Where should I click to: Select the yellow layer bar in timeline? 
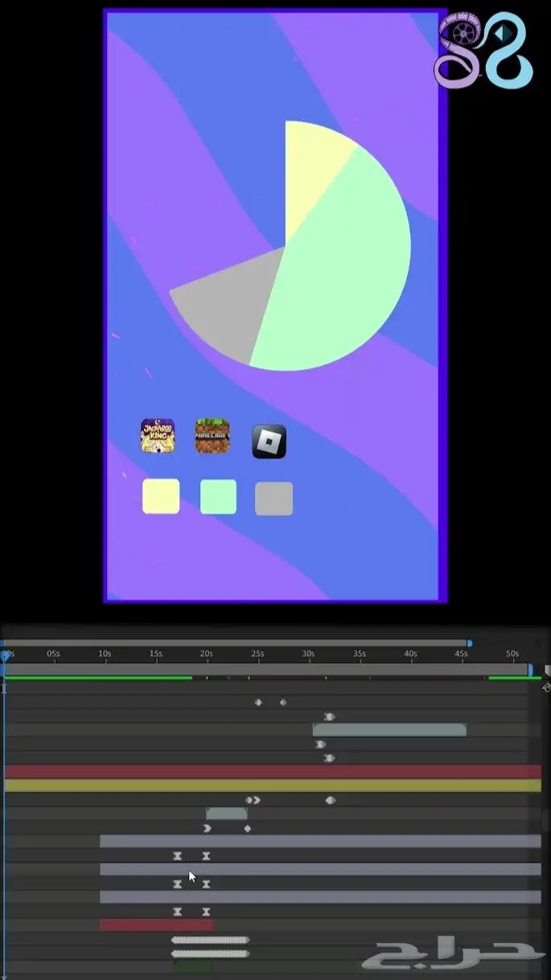[272, 785]
